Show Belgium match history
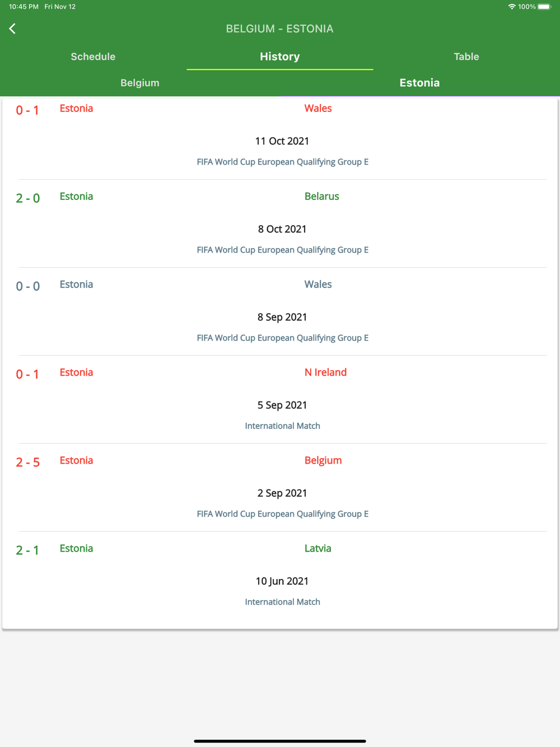560x747 pixels. [140, 83]
